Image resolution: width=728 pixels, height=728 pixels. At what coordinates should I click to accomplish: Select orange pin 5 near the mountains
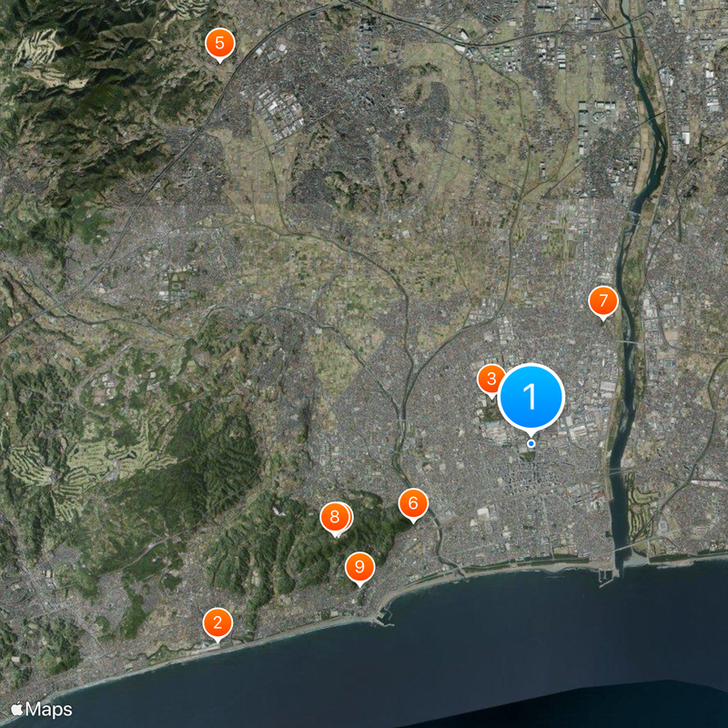point(219,43)
